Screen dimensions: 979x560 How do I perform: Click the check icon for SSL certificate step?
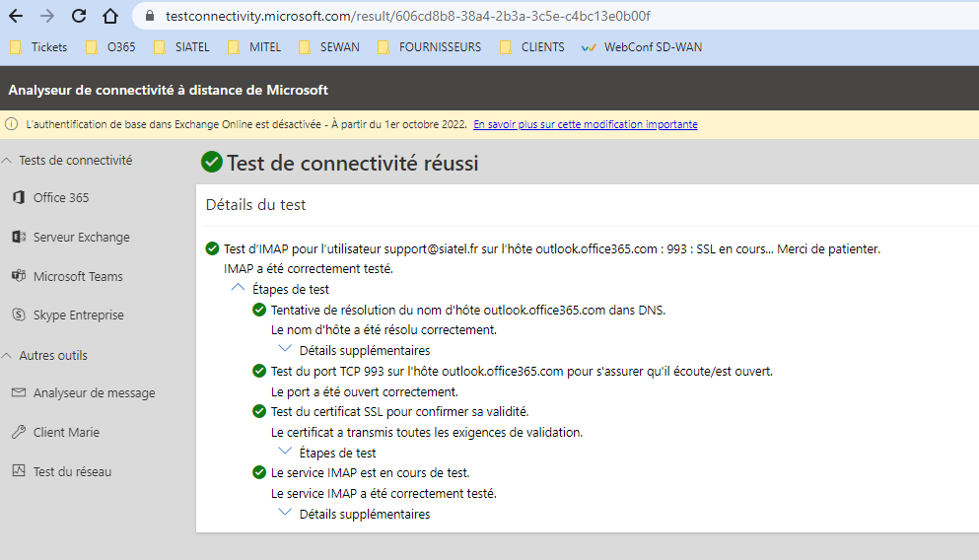click(259, 411)
